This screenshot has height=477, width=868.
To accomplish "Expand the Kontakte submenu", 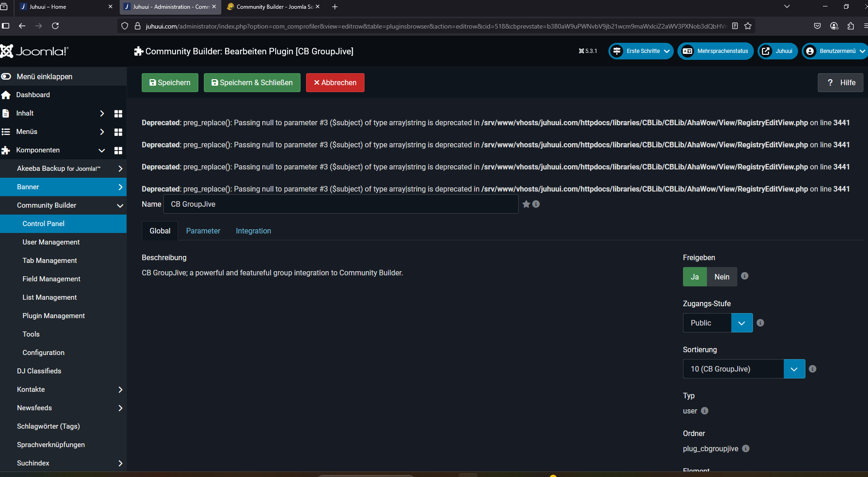I will tap(120, 390).
